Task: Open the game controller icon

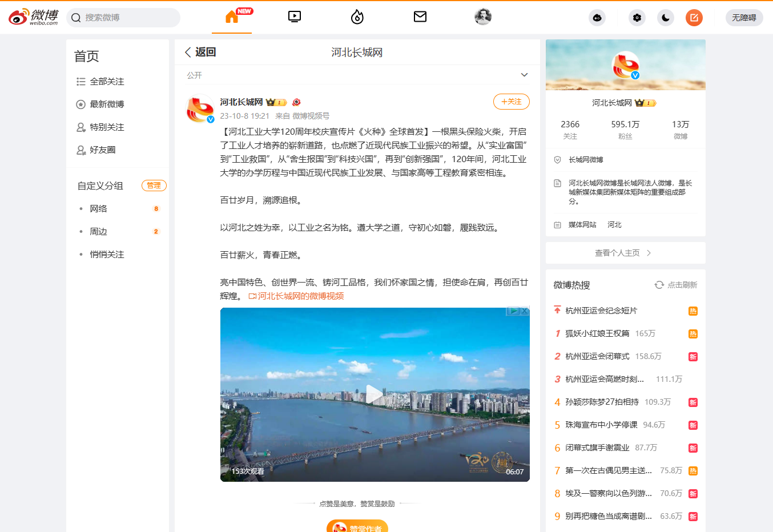Action: coord(597,18)
